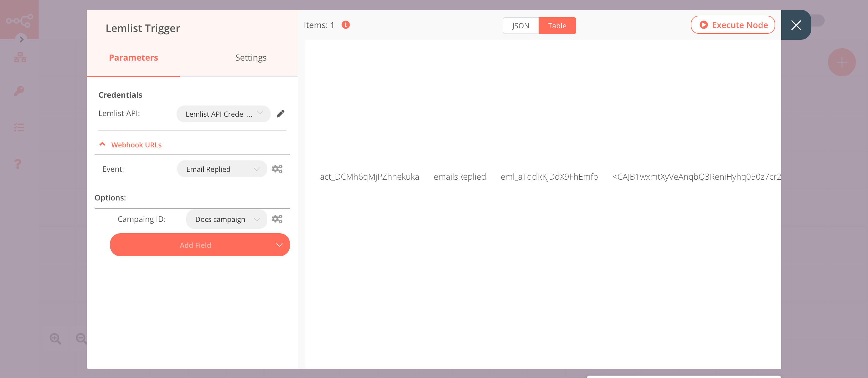
Task: Open expression editor gears for Event field
Action: 277,169
